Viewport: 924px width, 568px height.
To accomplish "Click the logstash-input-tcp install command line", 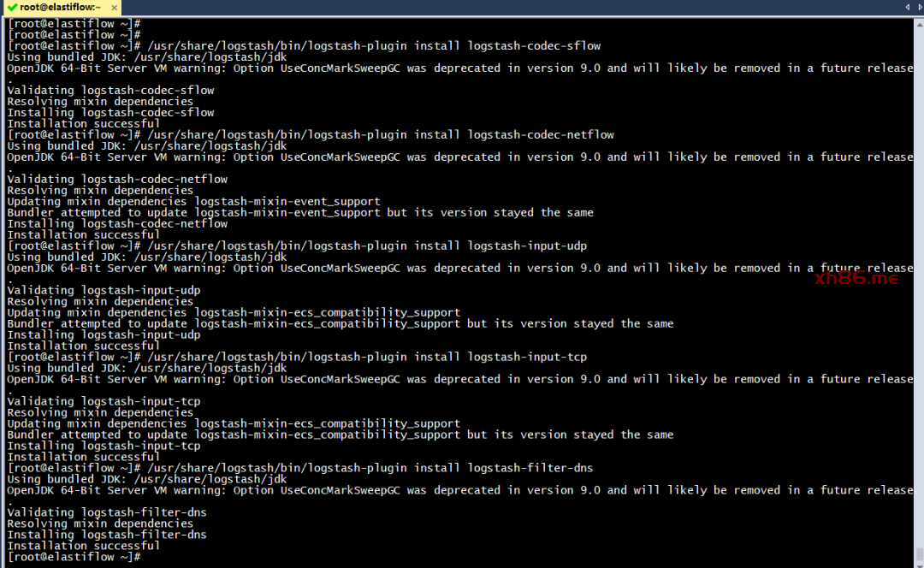I will (x=366, y=357).
